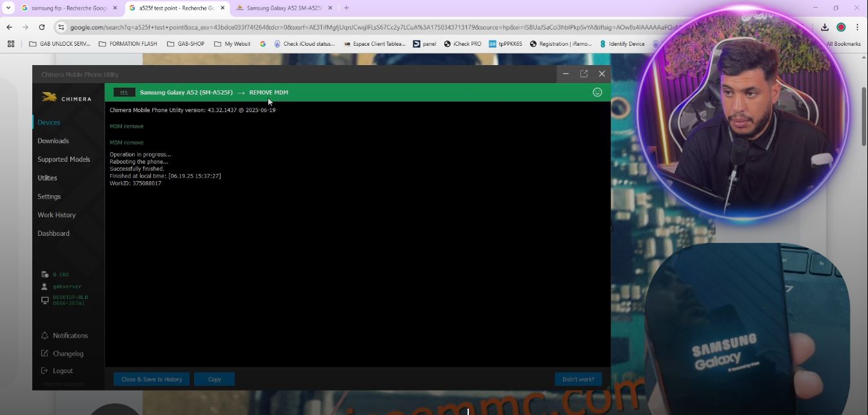The image size is (868, 415).
Task: Click the credits coins icon
Action: pos(44,275)
